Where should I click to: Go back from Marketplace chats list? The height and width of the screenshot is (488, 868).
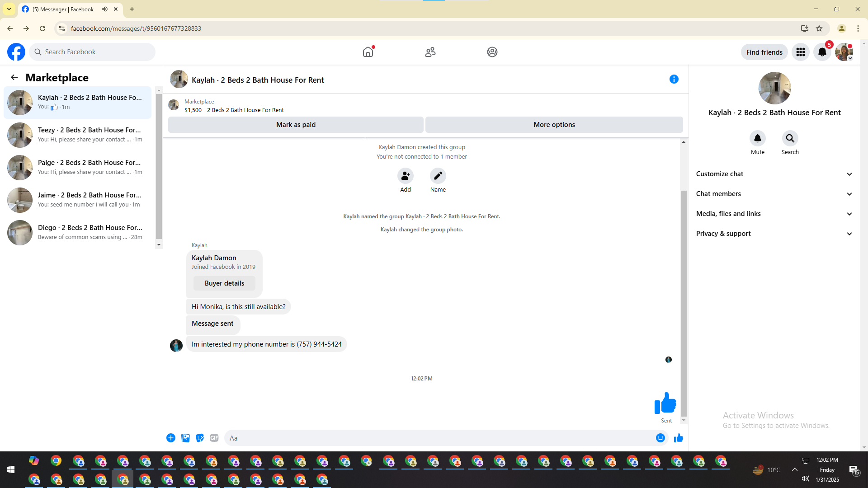point(14,77)
